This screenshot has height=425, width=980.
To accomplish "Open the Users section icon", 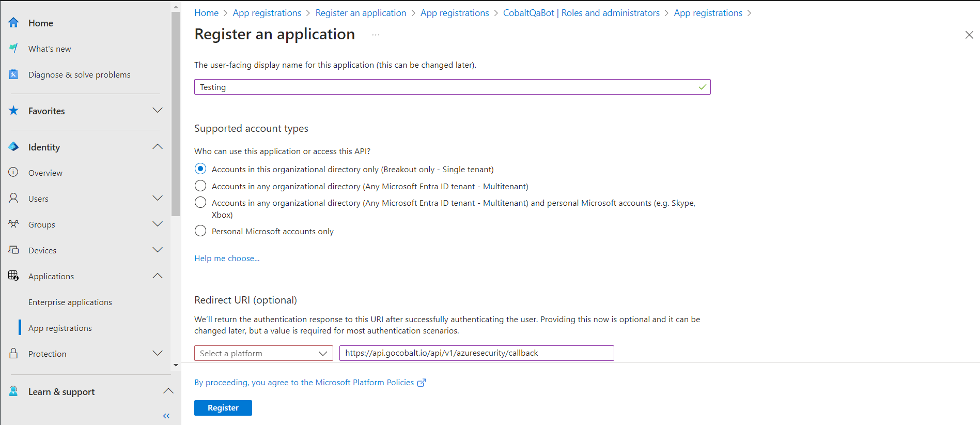I will (13, 198).
